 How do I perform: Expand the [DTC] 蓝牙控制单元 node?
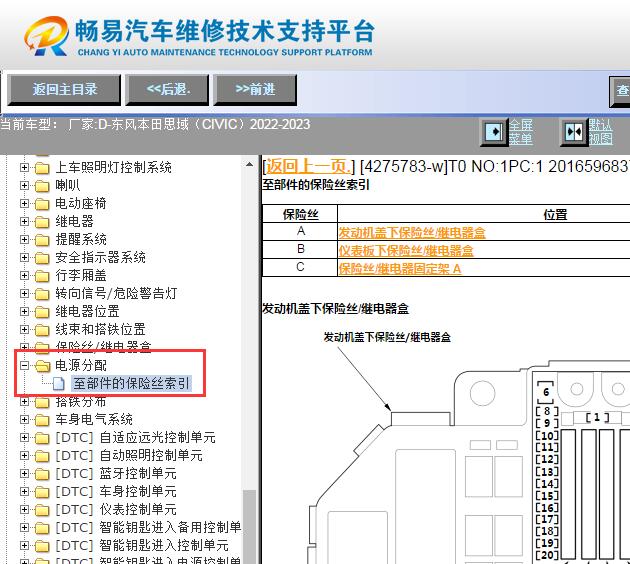25,474
